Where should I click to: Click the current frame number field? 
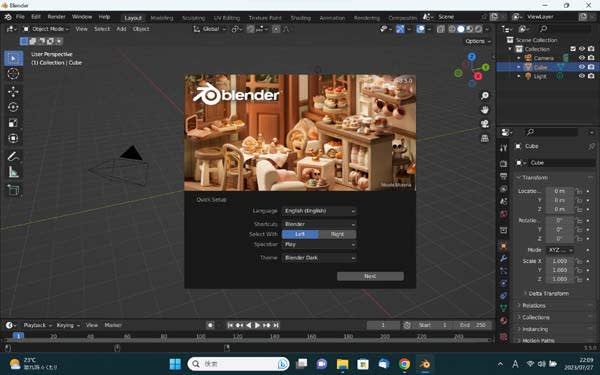[383, 325]
